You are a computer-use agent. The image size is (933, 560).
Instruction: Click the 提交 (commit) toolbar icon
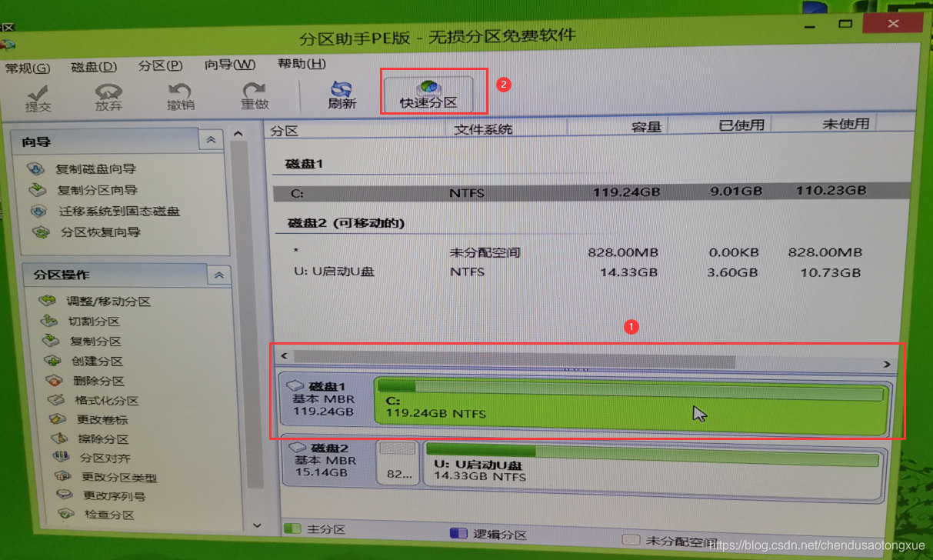coord(38,97)
